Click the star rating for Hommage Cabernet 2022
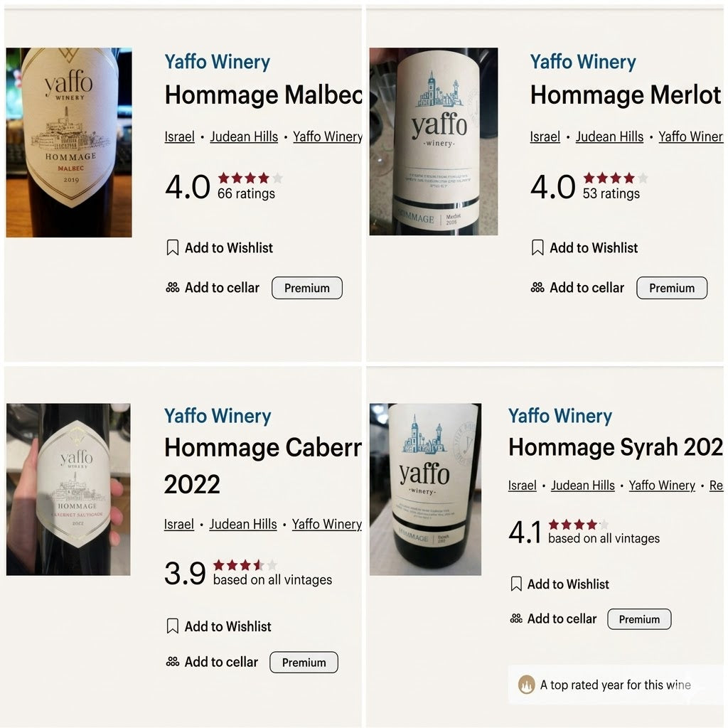This screenshot has width=728, height=728. [x=245, y=565]
